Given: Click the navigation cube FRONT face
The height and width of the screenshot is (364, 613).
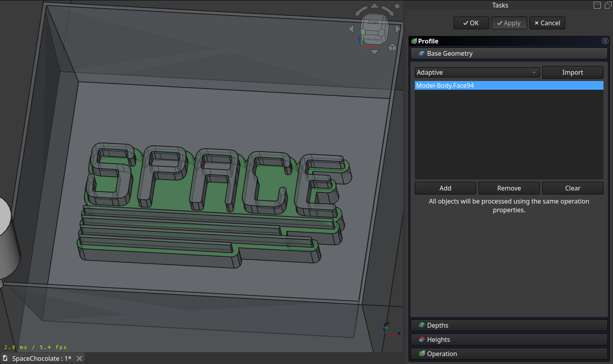Looking at the screenshot, I should point(373,40).
